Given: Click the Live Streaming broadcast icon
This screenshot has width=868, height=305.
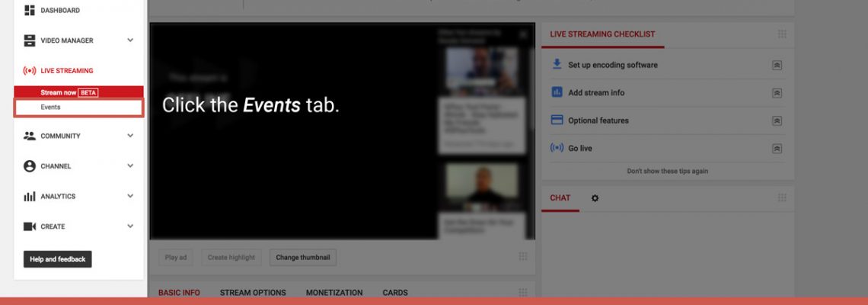Looking at the screenshot, I should [30, 71].
